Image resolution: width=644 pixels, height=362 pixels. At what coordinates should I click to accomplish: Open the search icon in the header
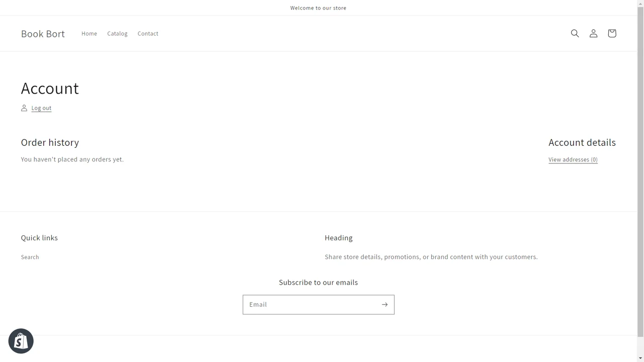click(x=575, y=33)
